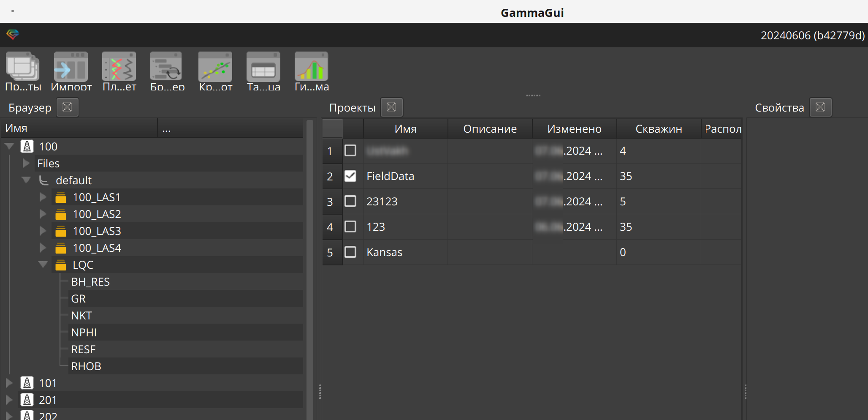Image resolution: width=868 pixels, height=420 pixels.
Task: Open the Histogram tool icon
Action: (312, 68)
